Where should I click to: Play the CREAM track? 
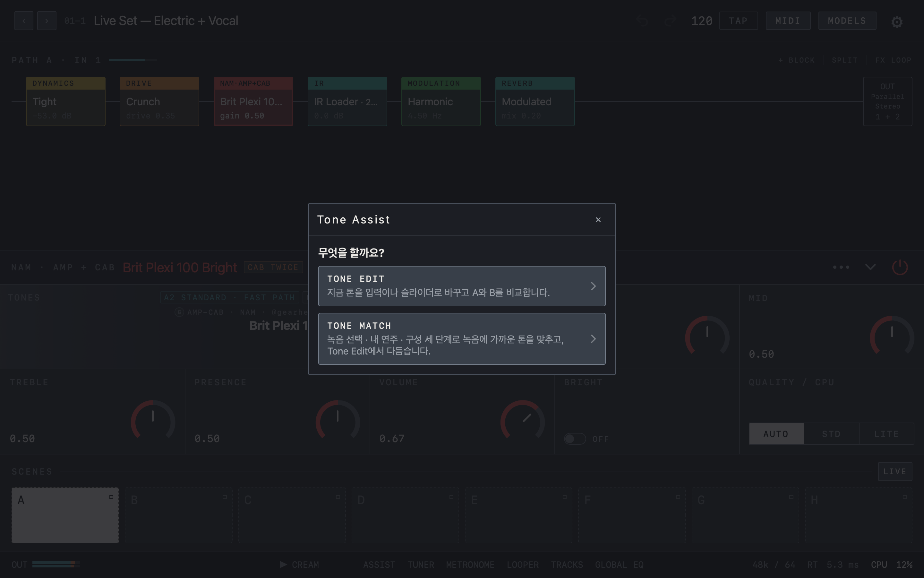click(x=299, y=565)
